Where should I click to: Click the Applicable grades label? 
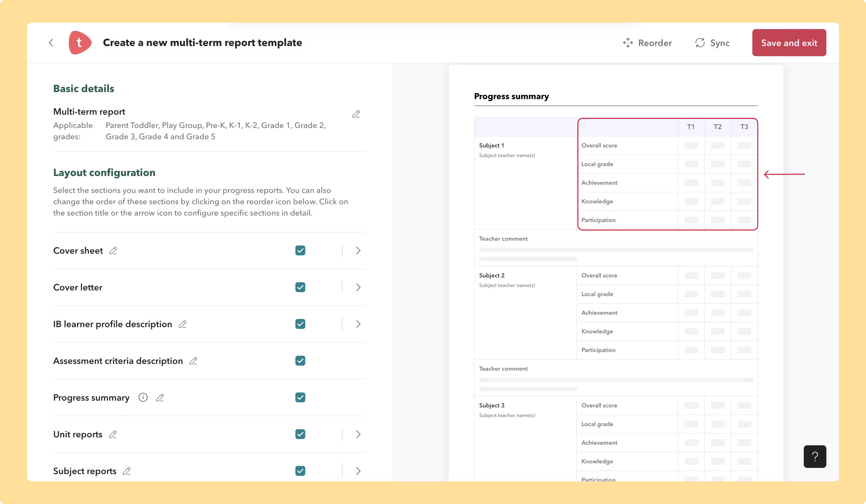point(73,131)
